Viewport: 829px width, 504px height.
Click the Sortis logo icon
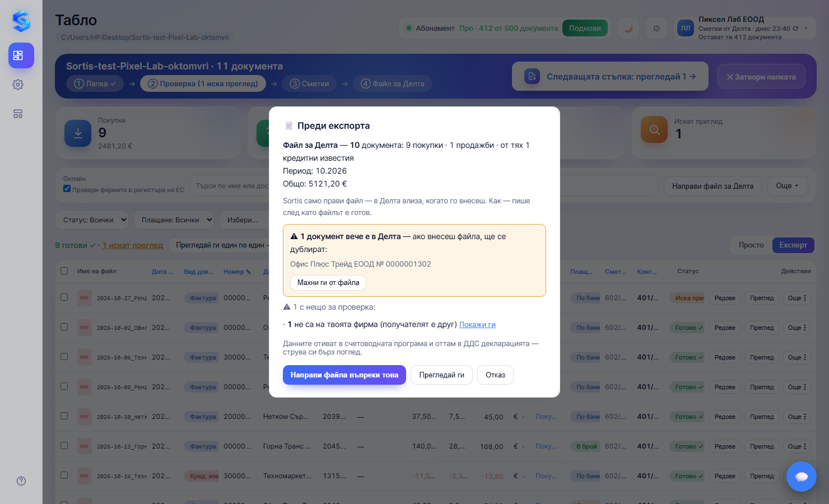(x=21, y=21)
